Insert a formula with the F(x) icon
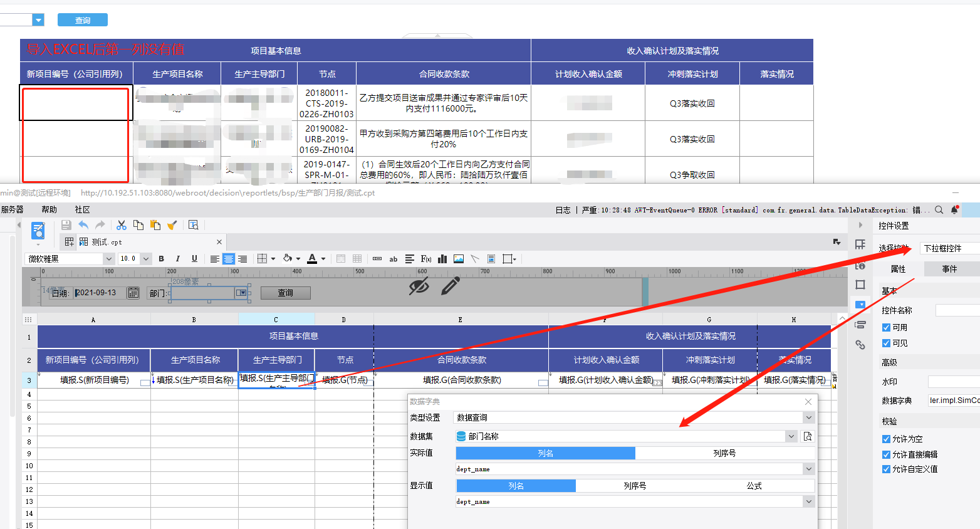The image size is (980, 529). [x=426, y=259]
